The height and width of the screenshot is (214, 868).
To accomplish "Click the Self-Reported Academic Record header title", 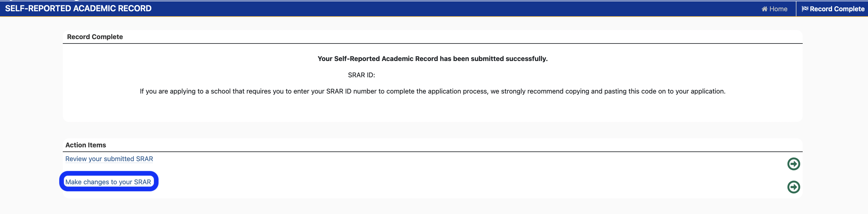I will tap(78, 8).
